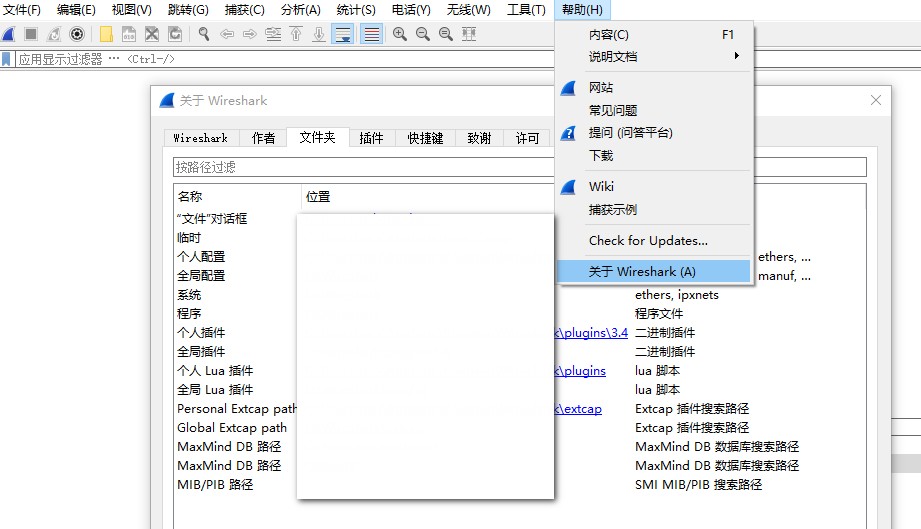
Task: Switch to the 许可 tab
Action: click(x=527, y=138)
